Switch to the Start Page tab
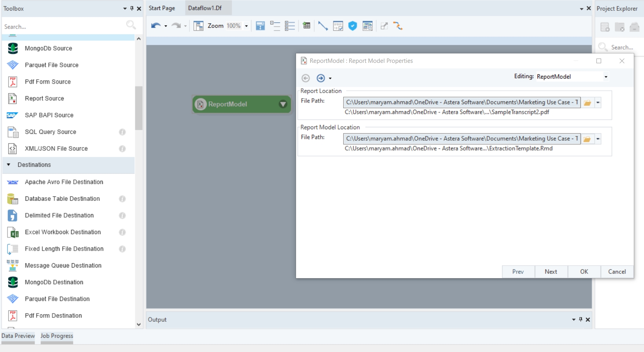The image size is (644, 352). (162, 8)
